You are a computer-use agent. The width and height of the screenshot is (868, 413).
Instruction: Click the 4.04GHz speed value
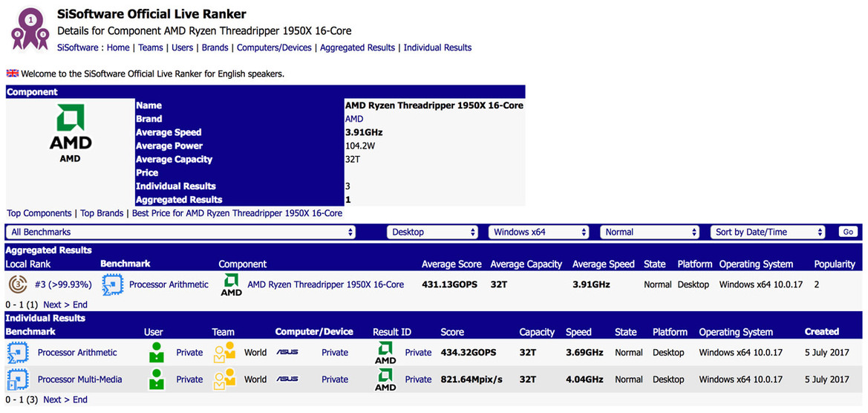point(584,380)
